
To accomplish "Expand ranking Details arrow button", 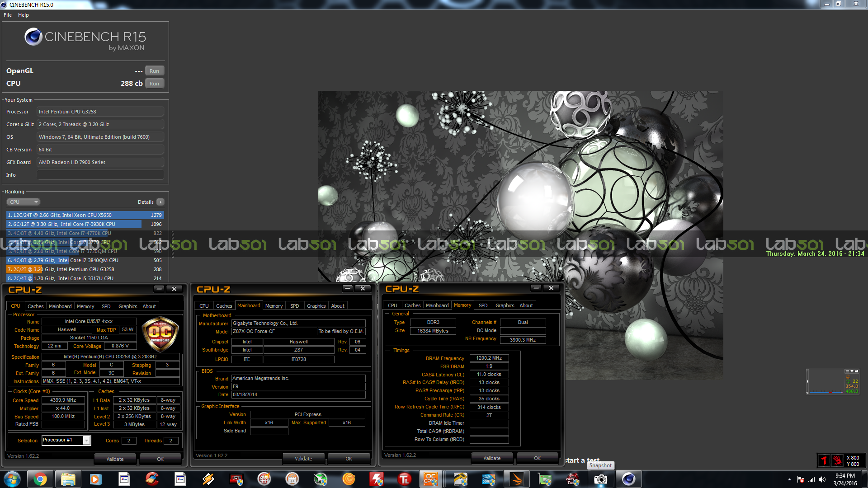I will click(160, 202).
